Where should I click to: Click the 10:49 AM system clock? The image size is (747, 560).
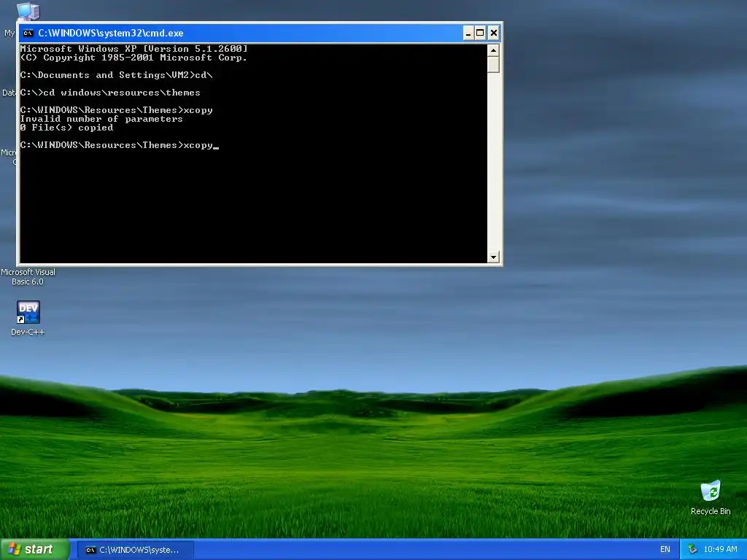[x=720, y=550]
